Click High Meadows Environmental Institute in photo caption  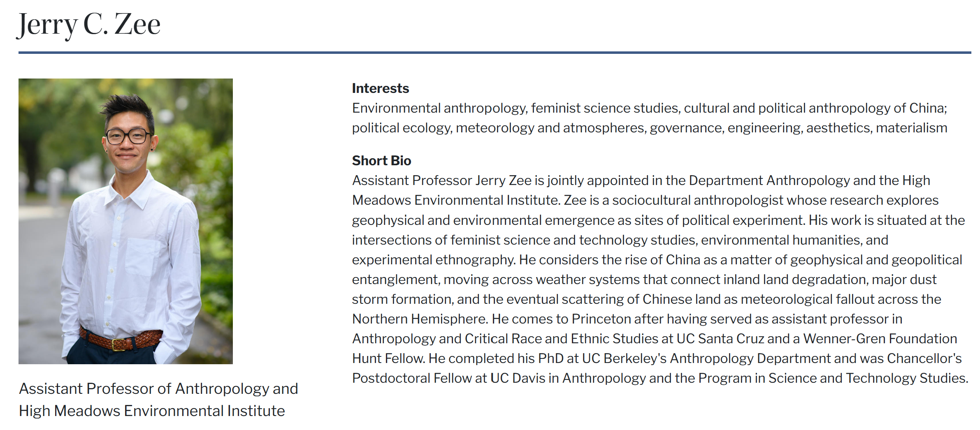coord(152,411)
